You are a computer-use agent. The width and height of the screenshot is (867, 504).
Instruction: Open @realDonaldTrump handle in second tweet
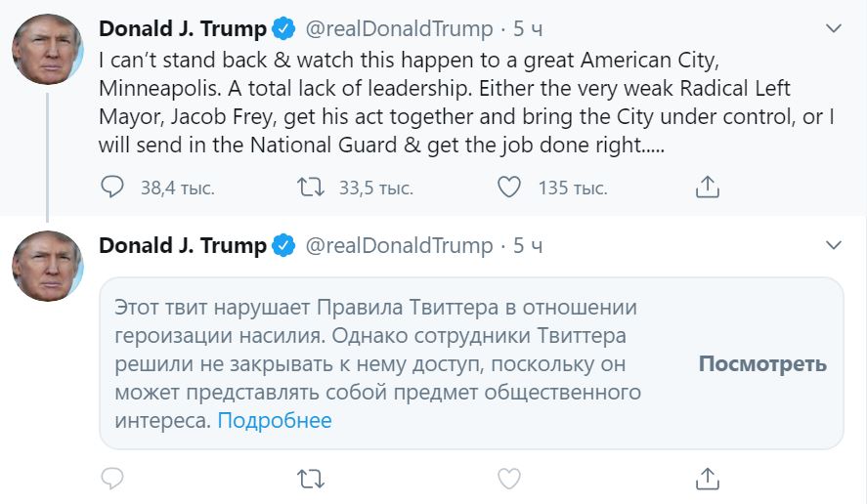pyautogui.click(x=399, y=245)
